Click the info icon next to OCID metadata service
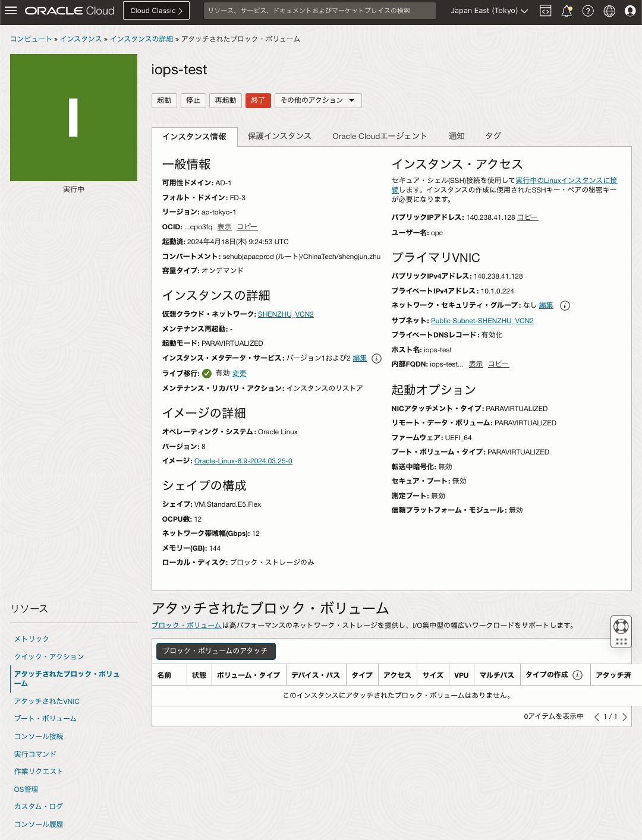Screen dimensions: 642x840 [376, 358]
